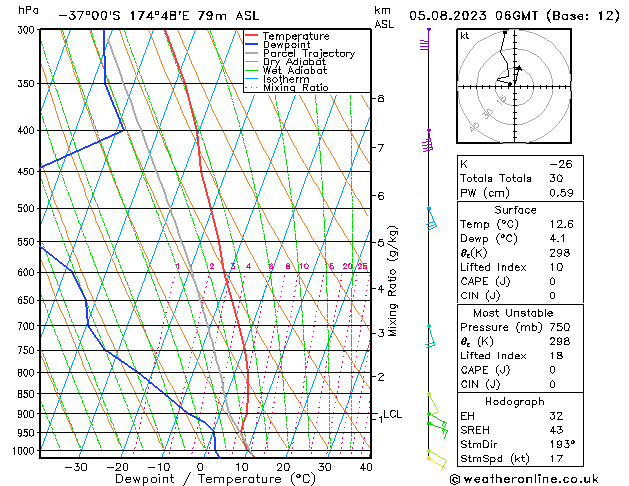Click the 'hPa' pressure axis heading
Image resolution: width=629 pixels, height=486 pixels.
click(x=28, y=11)
